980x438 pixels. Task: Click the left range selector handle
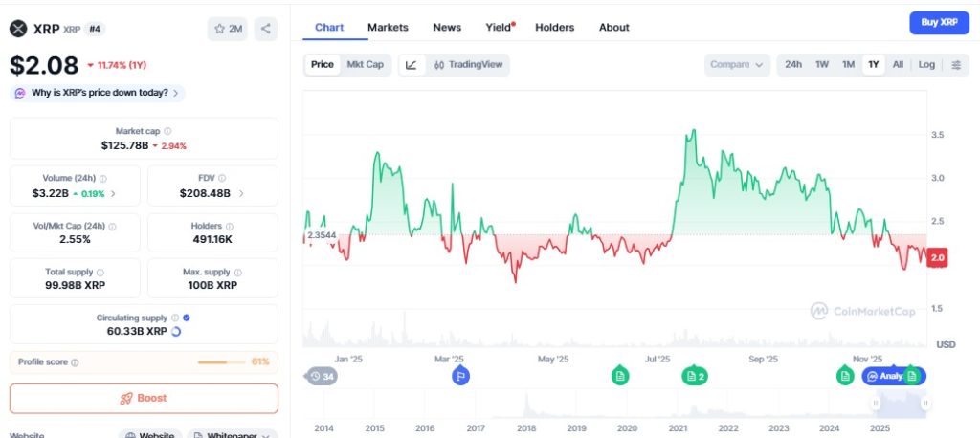876,404
